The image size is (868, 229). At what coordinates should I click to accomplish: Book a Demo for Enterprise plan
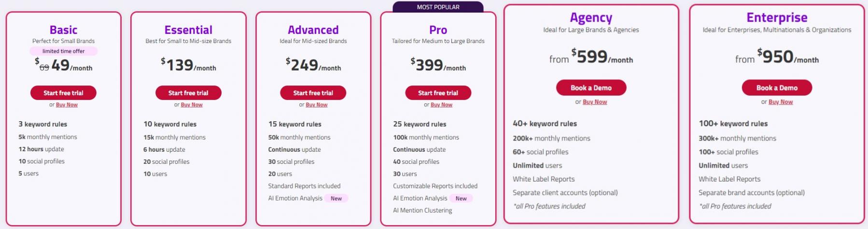click(777, 88)
